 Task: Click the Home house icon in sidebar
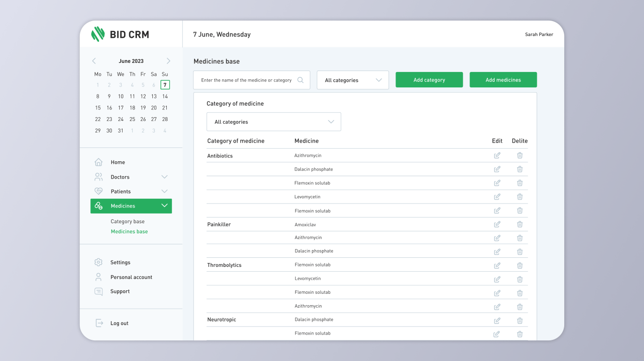point(99,162)
